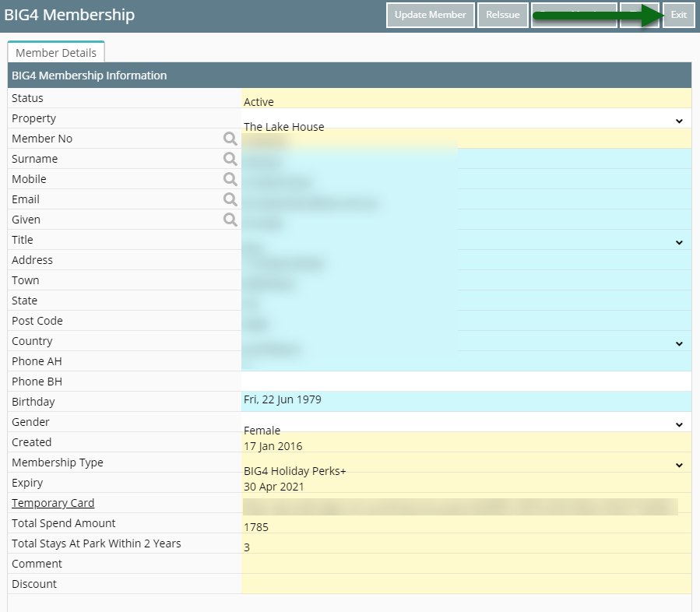Click the Post Code field
The image size is (700, 612).
(466, 321)
